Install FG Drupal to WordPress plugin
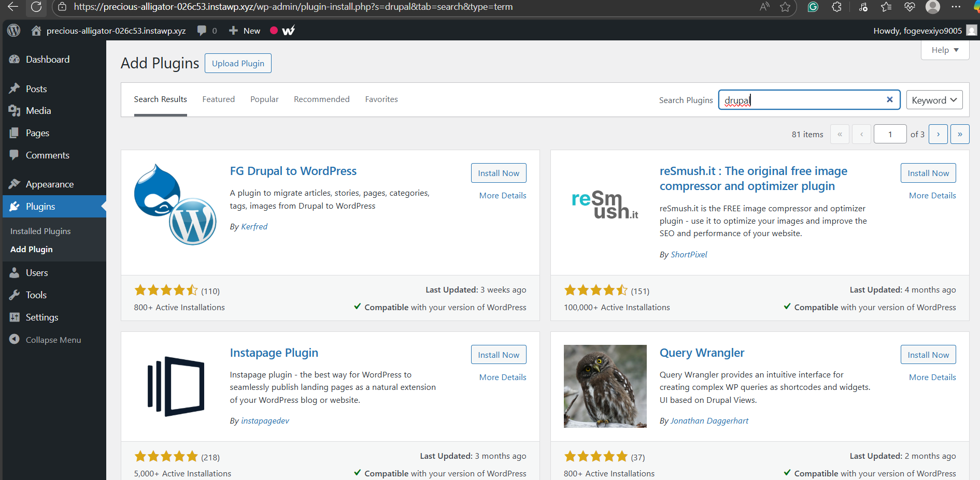This screenshot has width=980, height=480. click(499, 173)
